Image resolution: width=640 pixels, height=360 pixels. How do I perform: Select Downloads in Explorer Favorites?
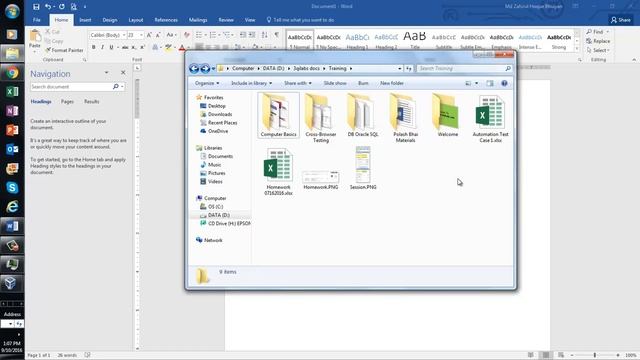coord(216,114)
